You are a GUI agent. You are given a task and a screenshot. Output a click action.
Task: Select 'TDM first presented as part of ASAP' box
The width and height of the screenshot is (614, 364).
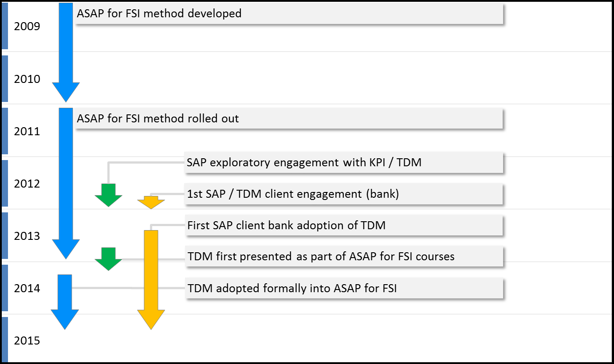tap(344, 256)
